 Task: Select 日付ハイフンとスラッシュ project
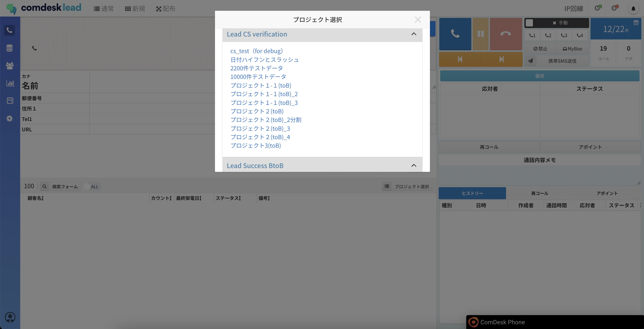(264, 60)
